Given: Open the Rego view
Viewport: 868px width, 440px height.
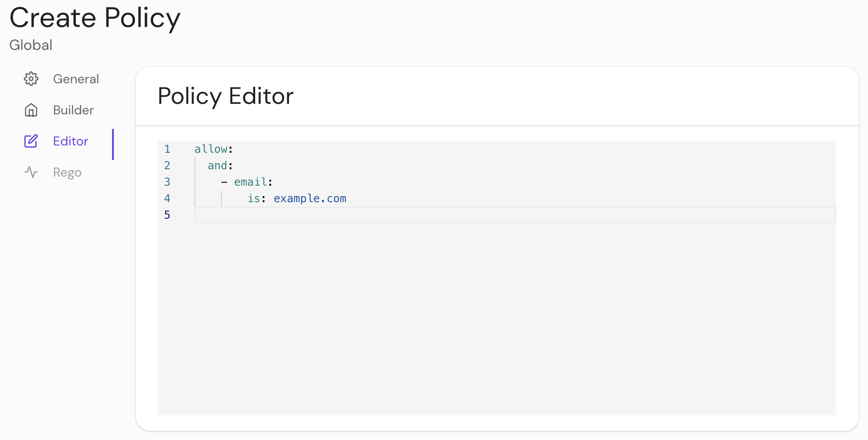Looking at the screenshot, I should click(x=67, y=172).
